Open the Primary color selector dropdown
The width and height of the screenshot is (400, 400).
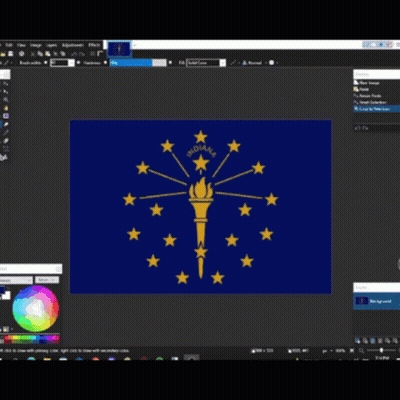(x=16, y=280)
